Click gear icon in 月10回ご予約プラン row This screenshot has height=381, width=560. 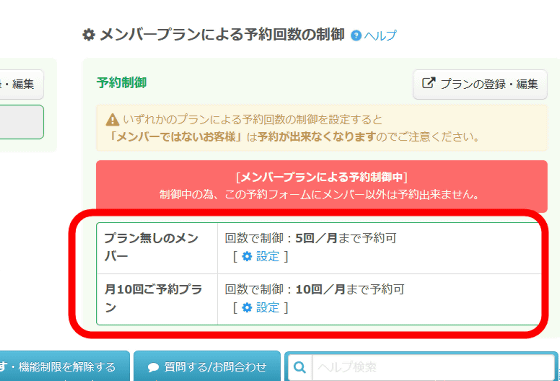247,307
